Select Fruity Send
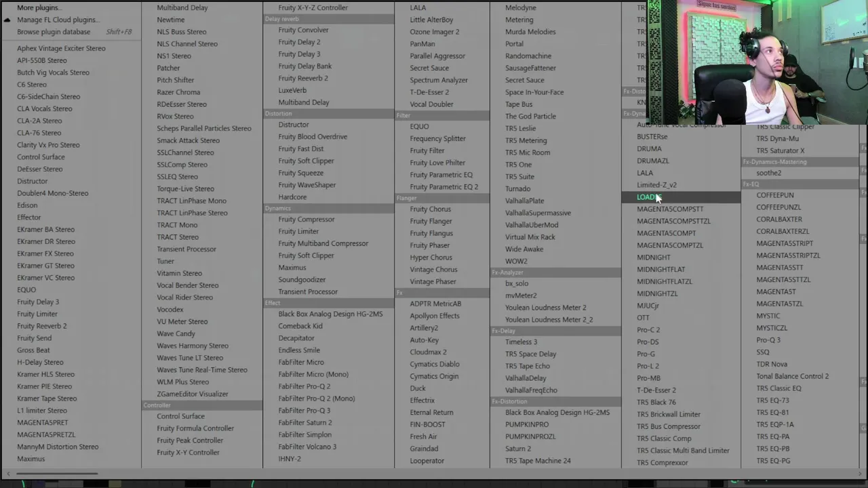Screen dimensions: 868x488 pyautogui.click(x=34, y=338)
